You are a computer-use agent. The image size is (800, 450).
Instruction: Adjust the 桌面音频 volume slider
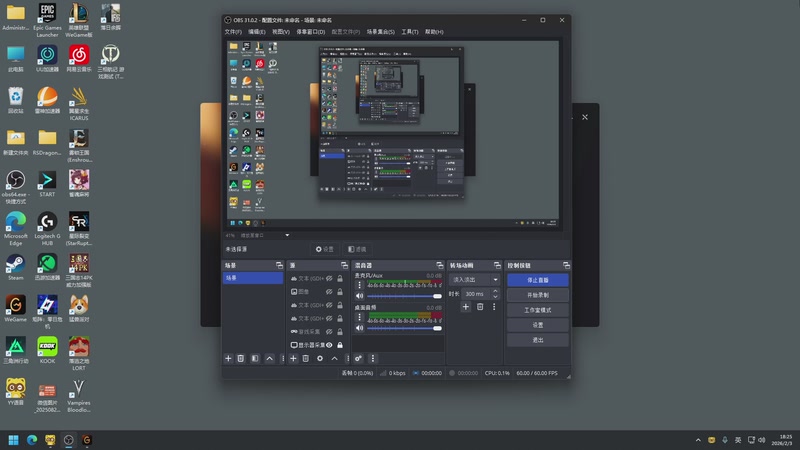[x=404, y=328]
